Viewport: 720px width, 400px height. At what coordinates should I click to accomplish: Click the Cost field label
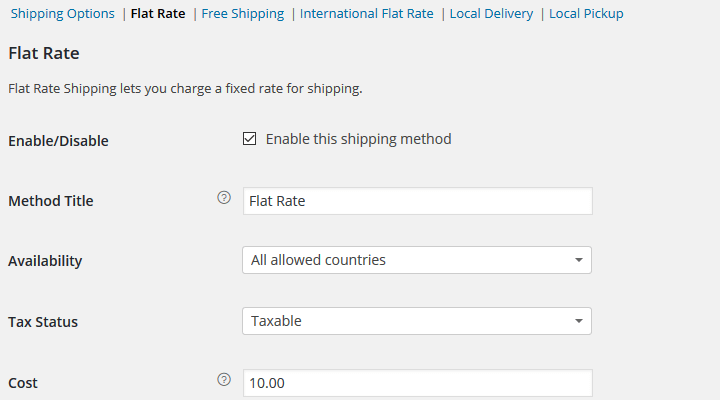pyautogui.click(x=23, y=383)
